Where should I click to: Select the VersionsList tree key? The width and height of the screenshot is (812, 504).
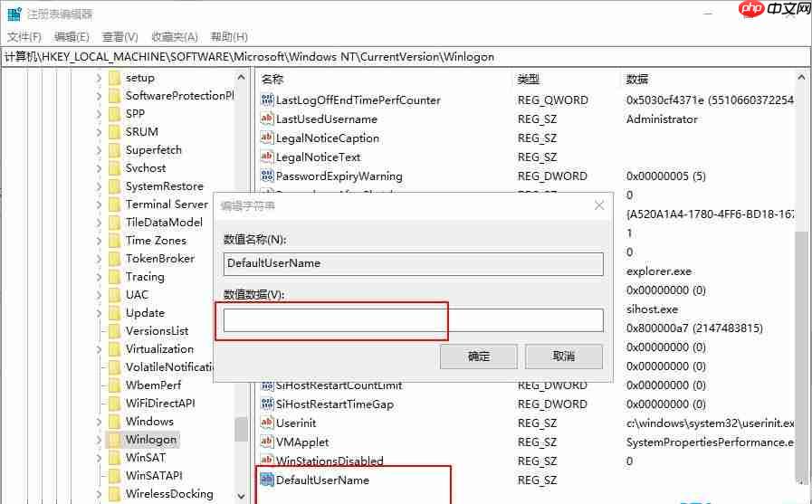click(157, 331)
